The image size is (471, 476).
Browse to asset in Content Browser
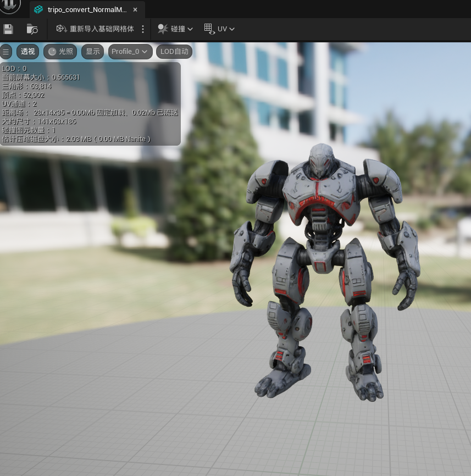(32, 29)
